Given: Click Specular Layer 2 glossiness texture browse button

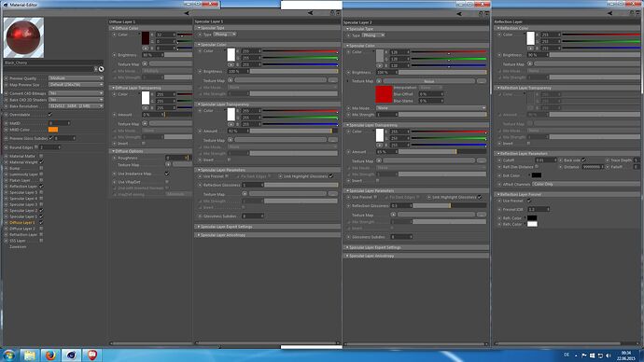Looking at the screenshot, I should tap(482, 215).
